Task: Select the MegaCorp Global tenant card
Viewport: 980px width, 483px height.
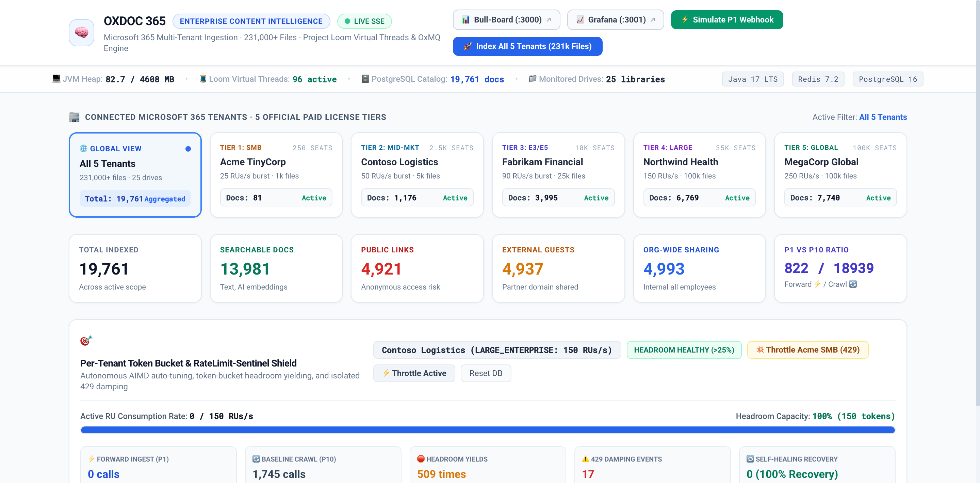Action: (x=840, y=175)
